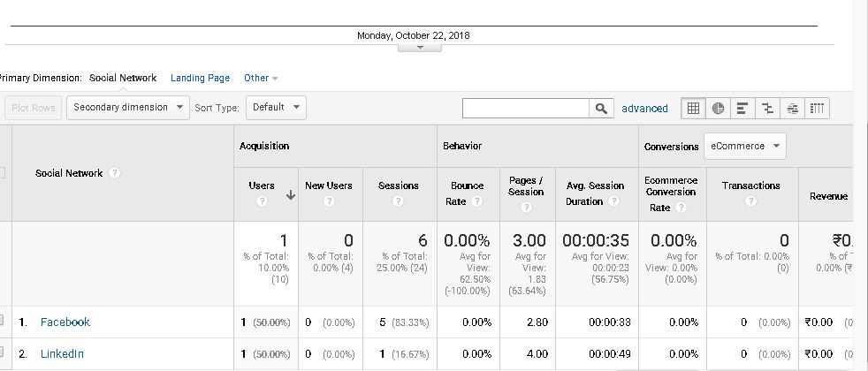Select the Performance bar view icon
This screenshot has width=868, height=371.
pos(742,108)
